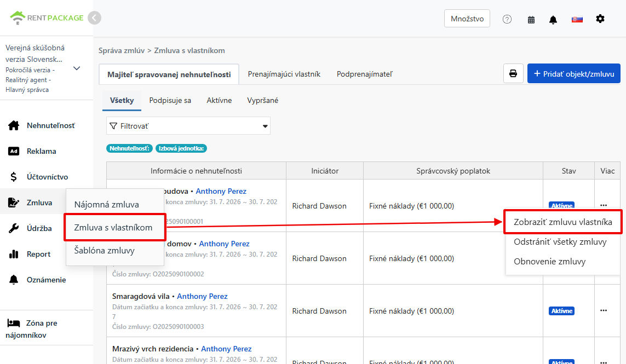Change language via the Slovak flag icon
Viewport: 626px width, 364px height.
(x=577, y=19)
